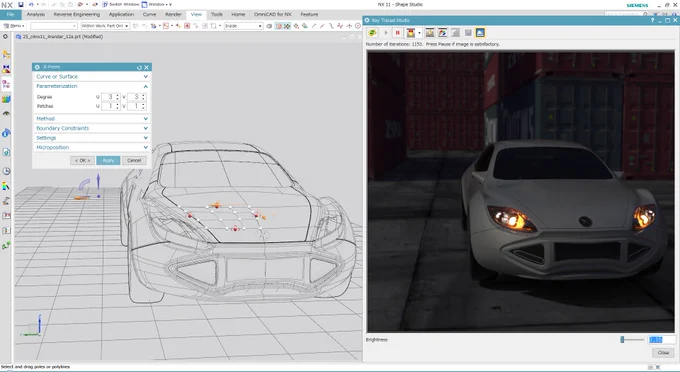Viewport: 680px width, 372px height.
Task: Pause the ray traced rendering
Action: [397, 33]
